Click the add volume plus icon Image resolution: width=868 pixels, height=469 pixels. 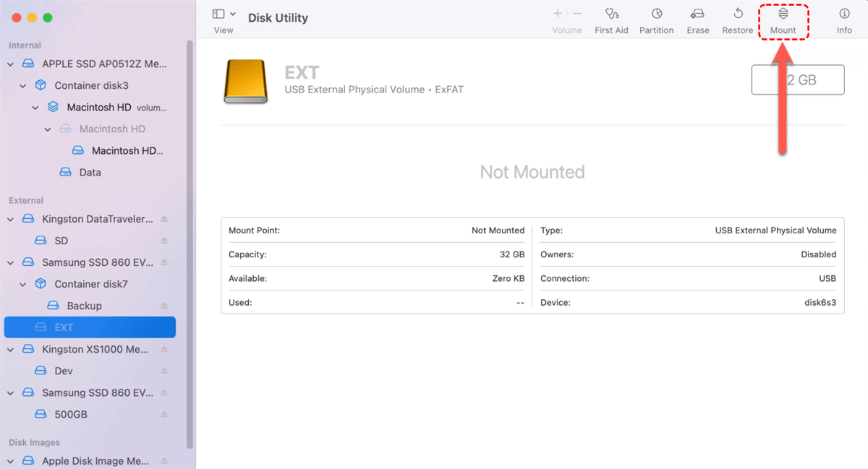click(x=558, y=14)
